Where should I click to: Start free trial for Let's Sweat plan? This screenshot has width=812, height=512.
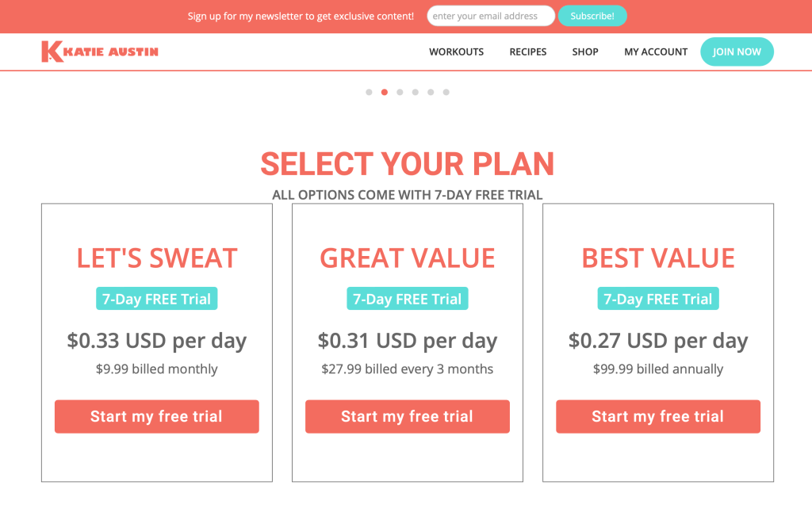[156, 416]
